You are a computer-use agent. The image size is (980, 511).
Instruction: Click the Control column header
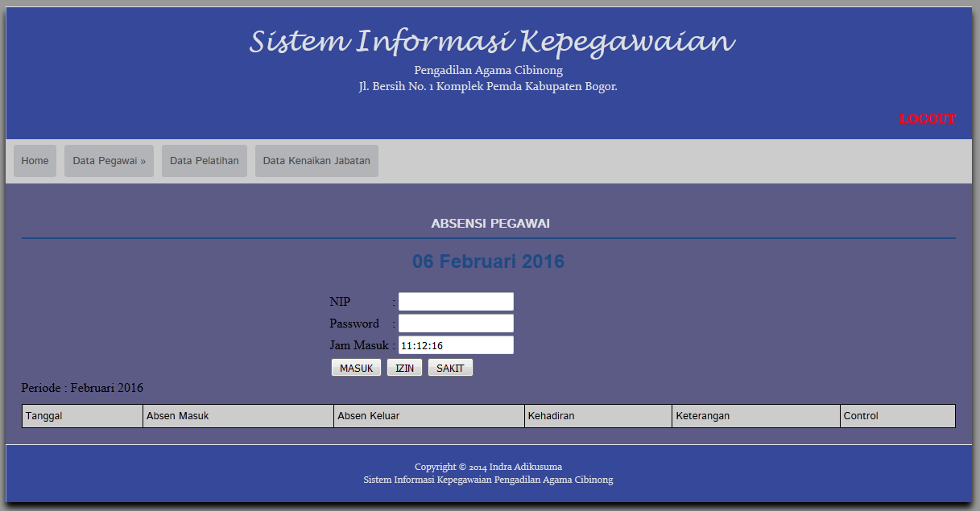click(x=897, y=415)
